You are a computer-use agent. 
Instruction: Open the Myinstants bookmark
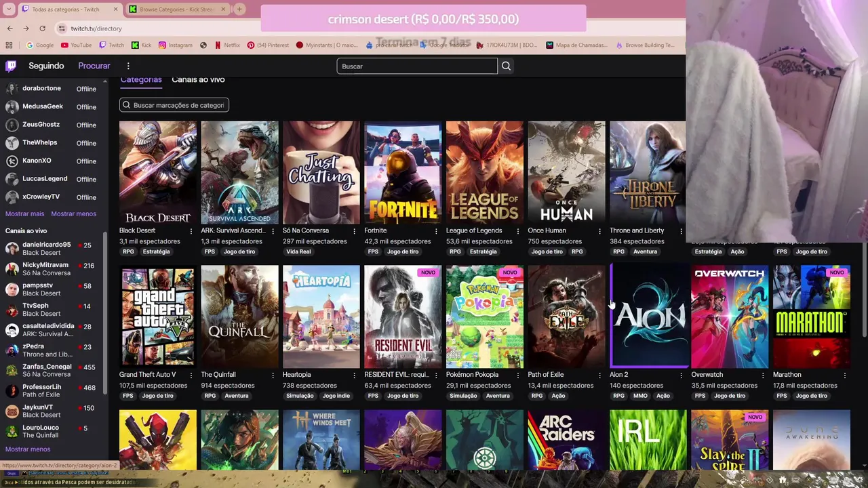pyautogui.click(x=327, y=45)
